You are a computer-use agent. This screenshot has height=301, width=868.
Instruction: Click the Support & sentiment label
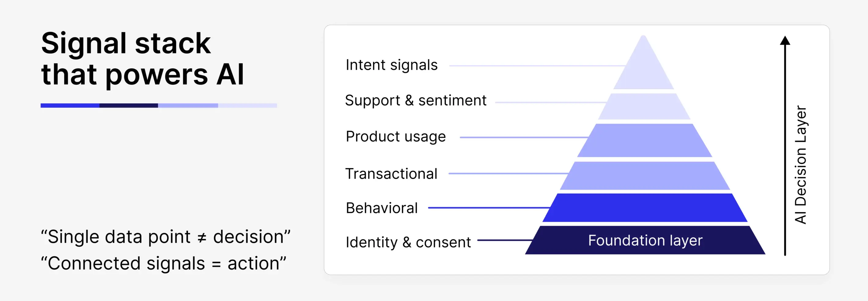pyautogui.click(x=416, y=100)
